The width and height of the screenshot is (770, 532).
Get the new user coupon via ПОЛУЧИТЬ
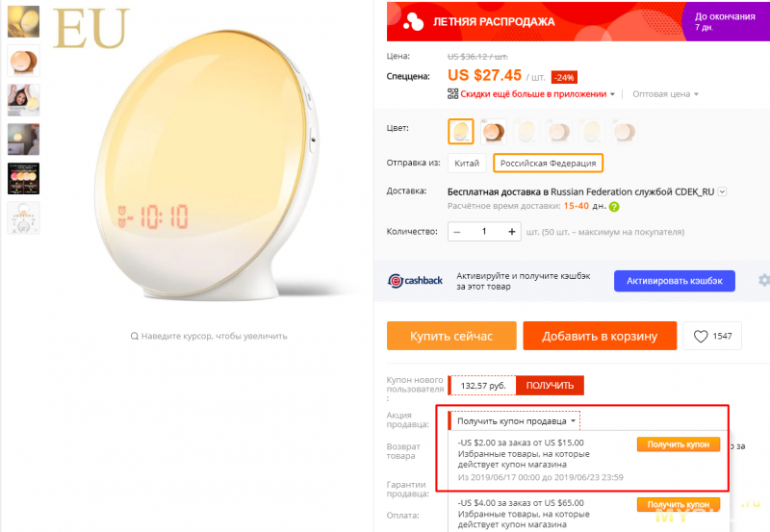(x=550, y=385)
